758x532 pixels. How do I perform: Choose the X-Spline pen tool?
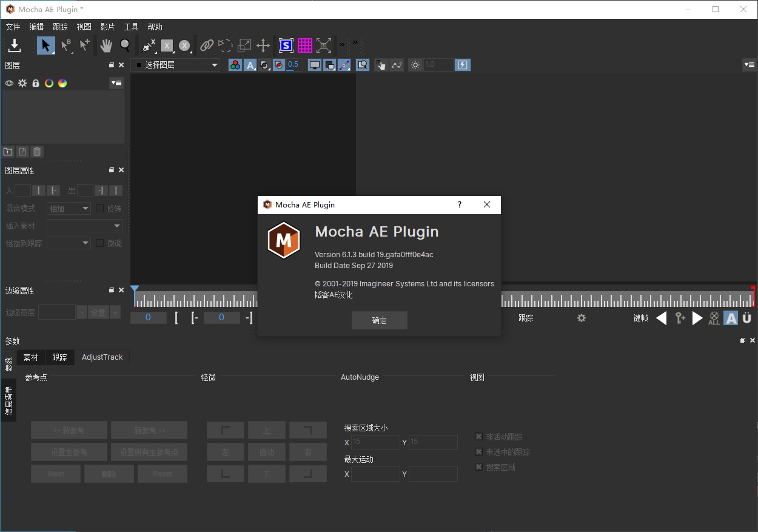[148, 45]
